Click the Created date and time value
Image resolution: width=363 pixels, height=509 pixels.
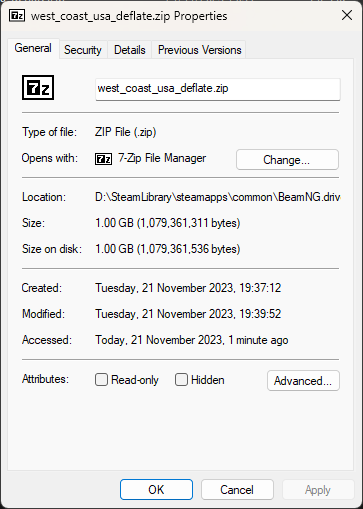coord(188,288)
